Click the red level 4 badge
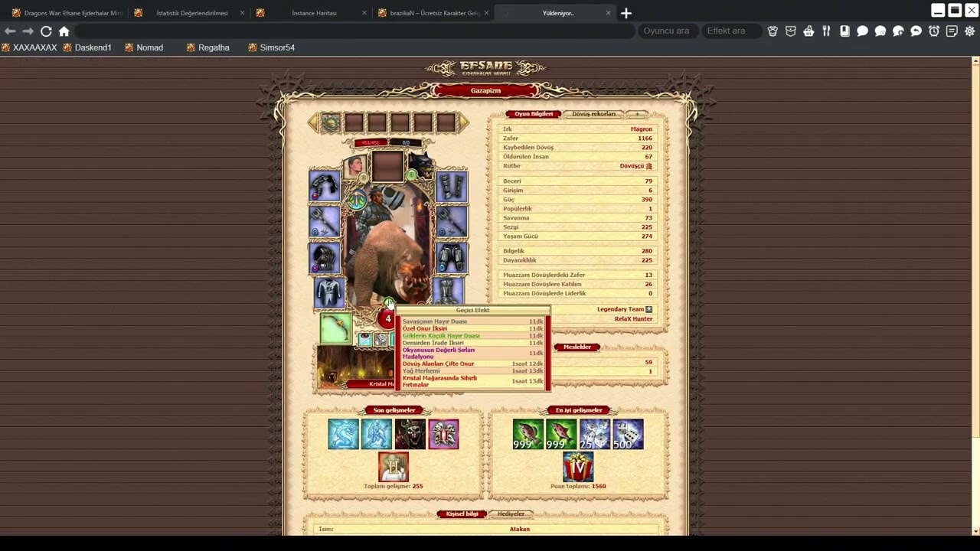 (388, 319)
